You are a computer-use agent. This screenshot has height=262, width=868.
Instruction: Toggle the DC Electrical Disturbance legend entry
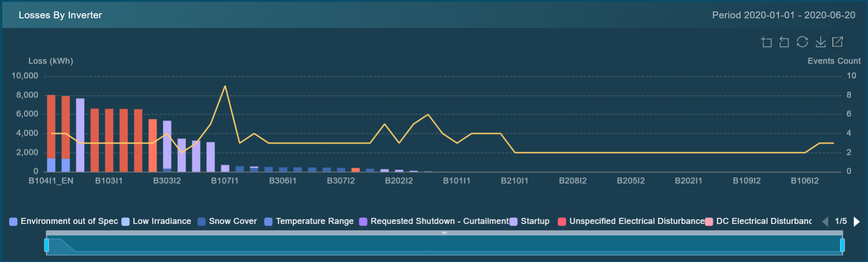[x=758, y=221]
